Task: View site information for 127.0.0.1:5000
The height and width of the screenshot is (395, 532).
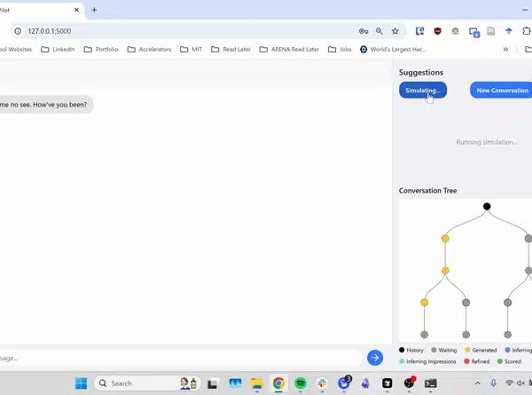Action: coord(18,31)
